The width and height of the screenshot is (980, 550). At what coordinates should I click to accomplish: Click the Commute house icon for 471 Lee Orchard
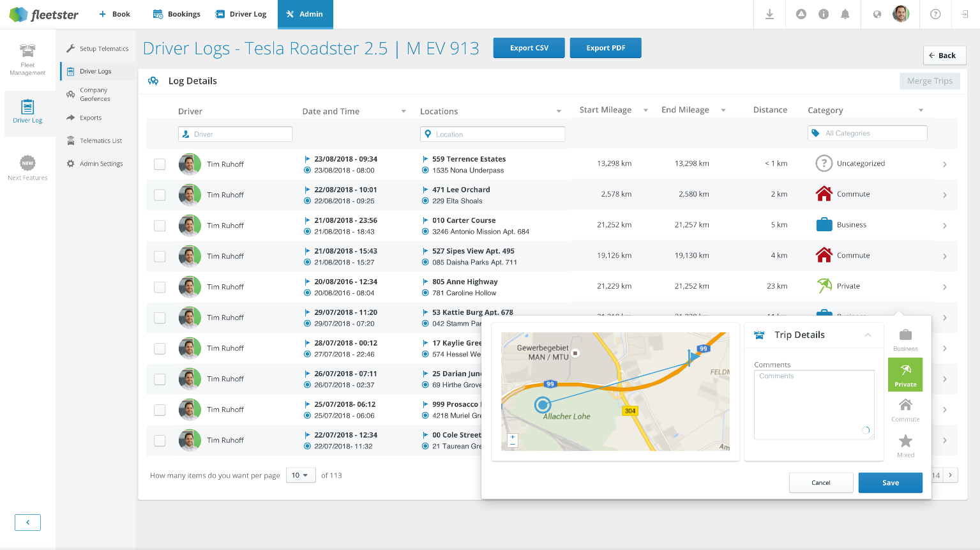[824, 194]
